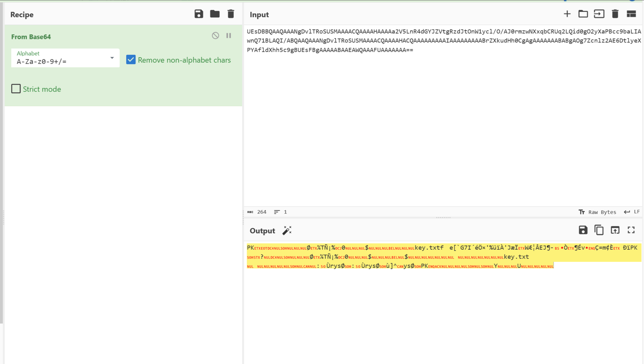Open file as input
This screenshot has height=364, width=644.
(599, 14)
